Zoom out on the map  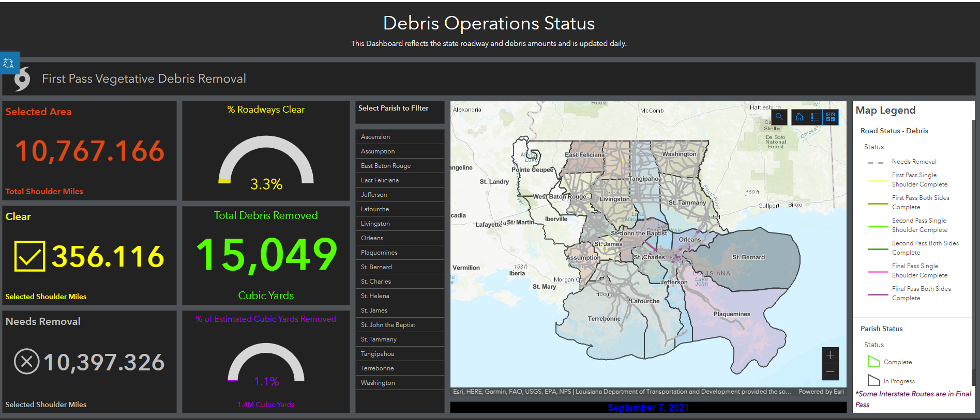830,372
